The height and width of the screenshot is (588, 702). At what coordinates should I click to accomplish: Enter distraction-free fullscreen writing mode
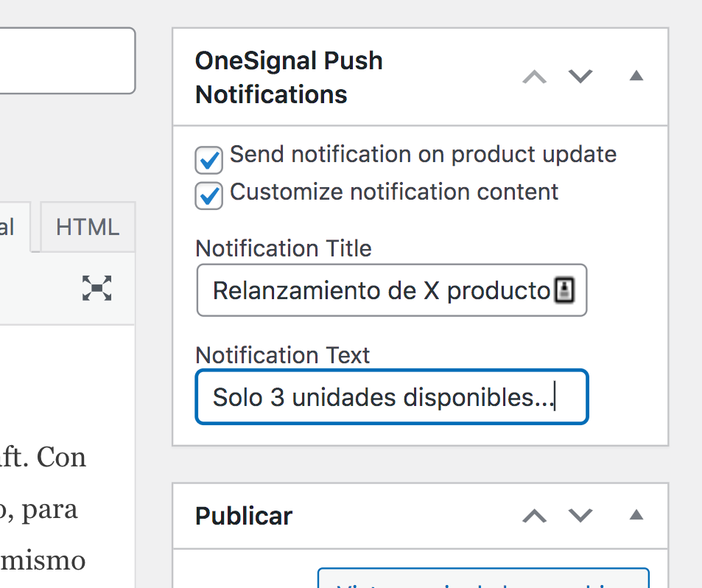point(96,290)
